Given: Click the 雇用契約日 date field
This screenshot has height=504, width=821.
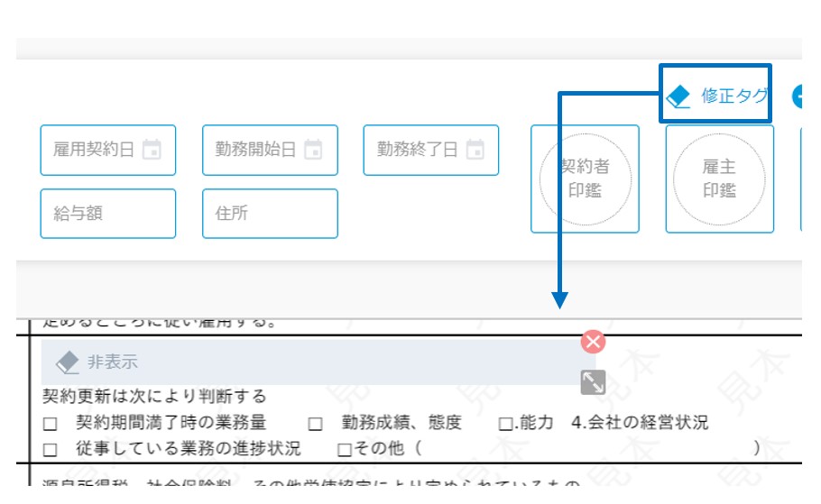Looking at the screenshot, I should pos(108,150).
